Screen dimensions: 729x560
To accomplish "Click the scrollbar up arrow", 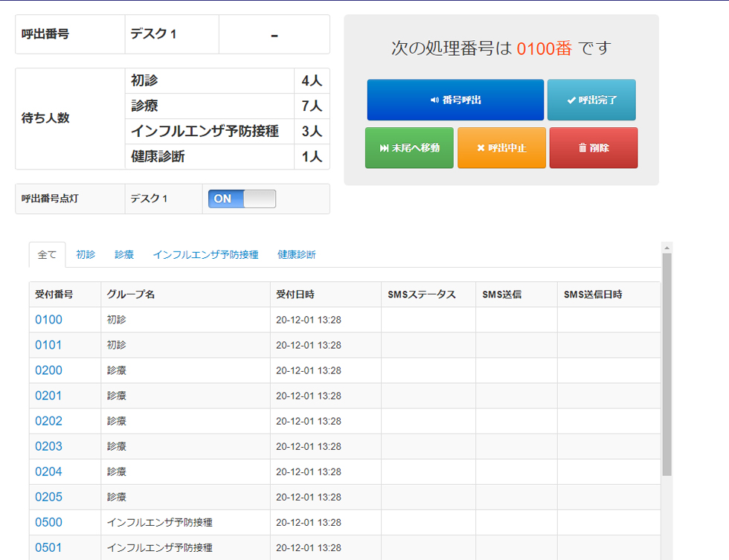I will point(667,248).
